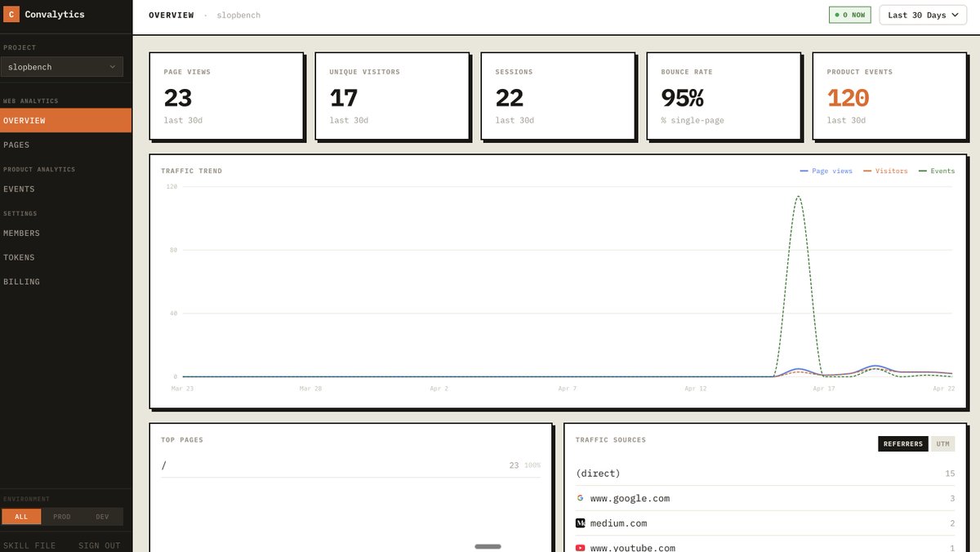This screenshot has height=552, width=980.
Task: Open the Overview section in sidebar
Action: point(65,121)
